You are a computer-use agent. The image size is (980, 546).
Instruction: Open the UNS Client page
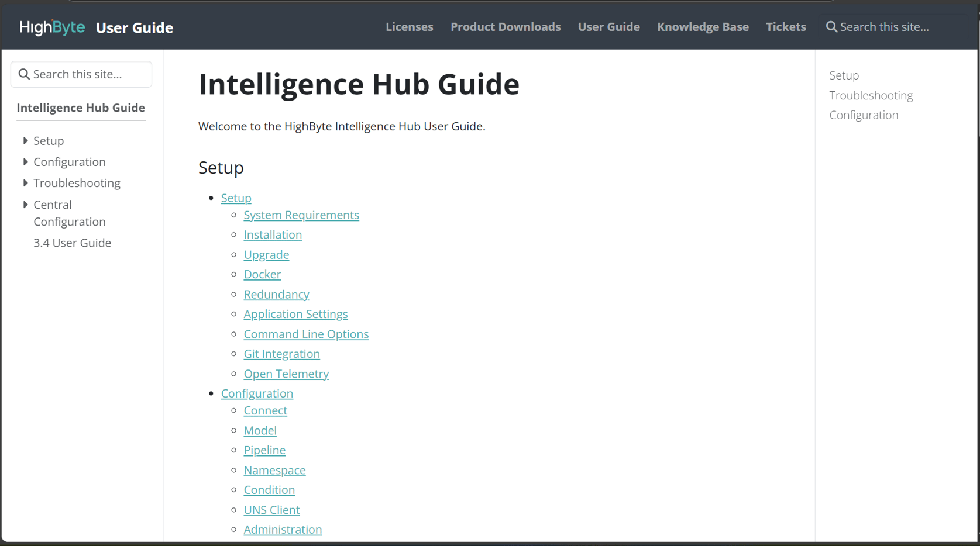pos(271,510)
